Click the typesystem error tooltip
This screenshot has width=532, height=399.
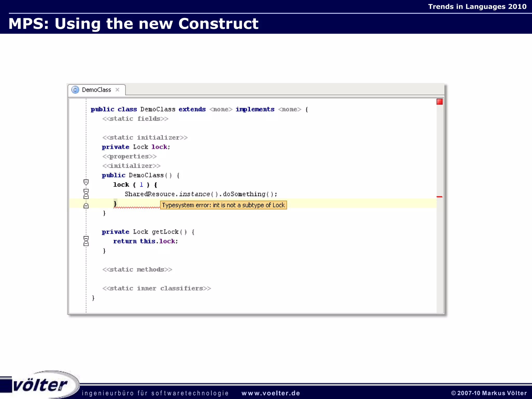click(223, 205)
